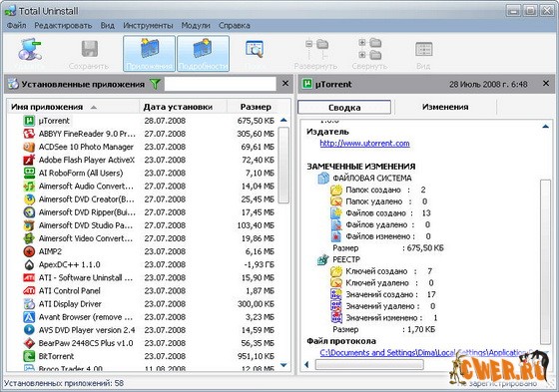
Task: Toggle the Приложения panel button
Action: tap(149, 54)
